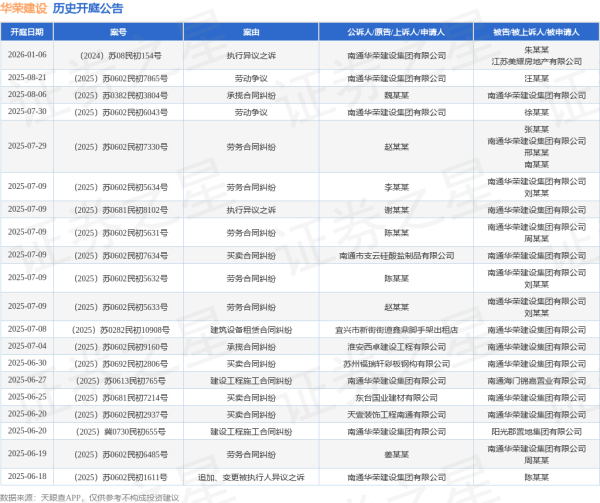This screenshot has width=600, height=503.
Task: Click plaintiff 淮安西卓建设工程有限公司
Action: point(396,347)
